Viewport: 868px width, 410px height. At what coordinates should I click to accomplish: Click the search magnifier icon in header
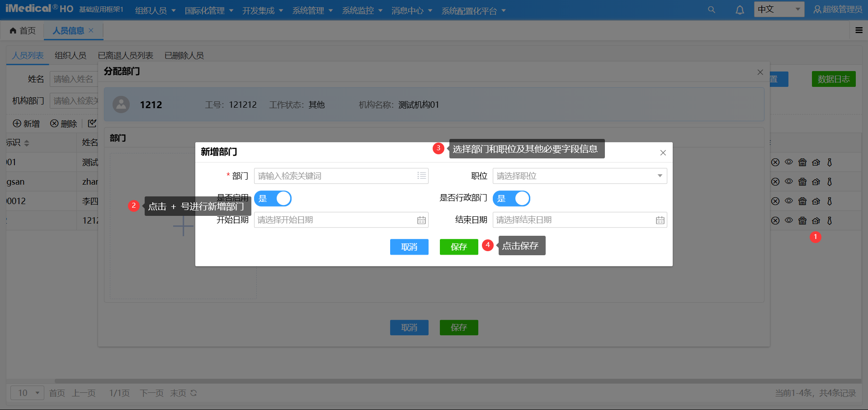click(711, 10)
